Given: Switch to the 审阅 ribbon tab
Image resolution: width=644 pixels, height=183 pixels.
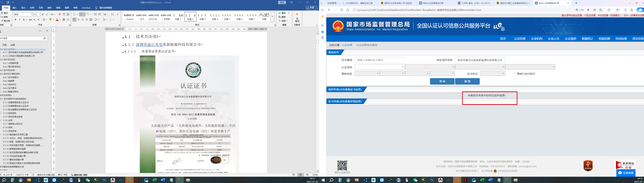Looking at the screenshot, I should coord(58,8).
